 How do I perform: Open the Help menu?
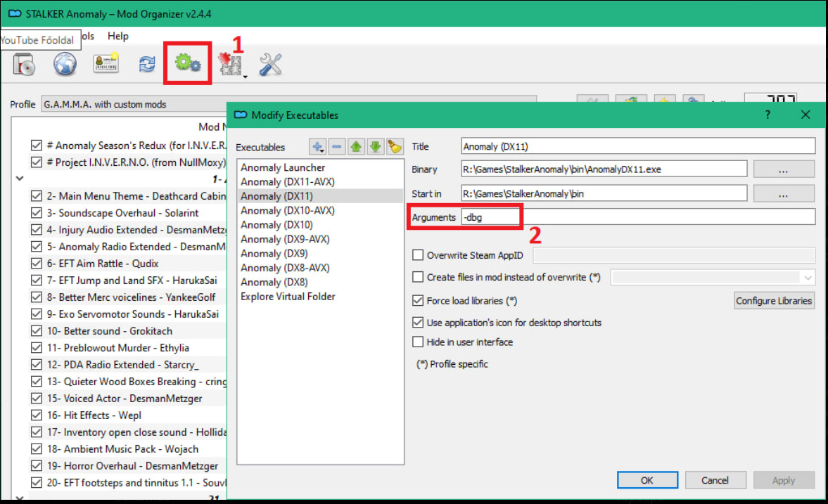(118, 36)
